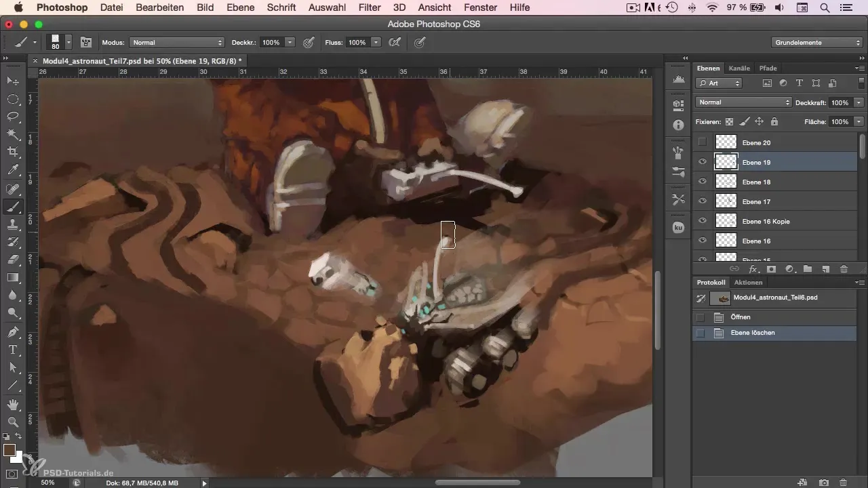Select the Move tool
This screenshot has width=868, height=488.
coord(13,81)
